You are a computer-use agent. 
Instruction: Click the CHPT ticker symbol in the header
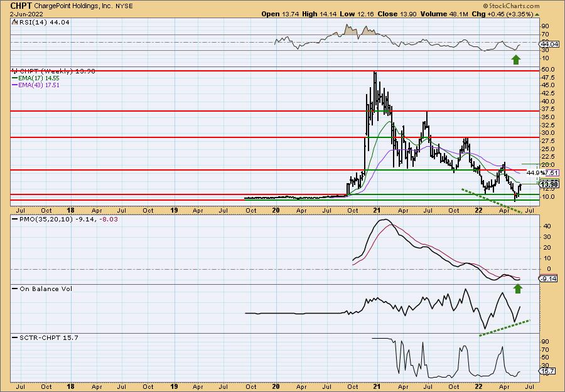(x=21, y=6)
